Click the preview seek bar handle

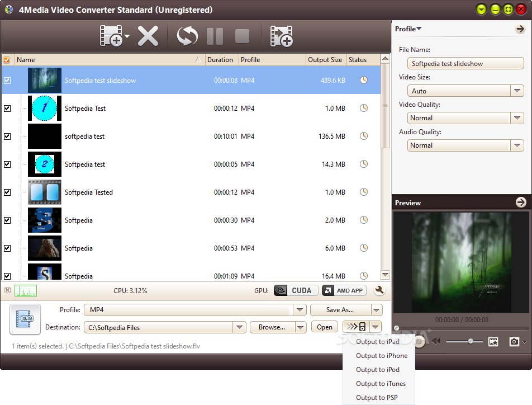coord(396,328)
